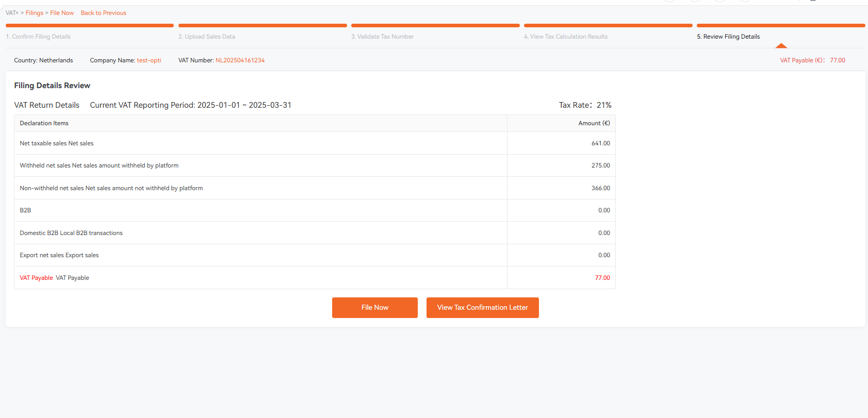The image size is (868, 418).
Task: Click File Now breadcrumb link
Action: tap(62, 13)
